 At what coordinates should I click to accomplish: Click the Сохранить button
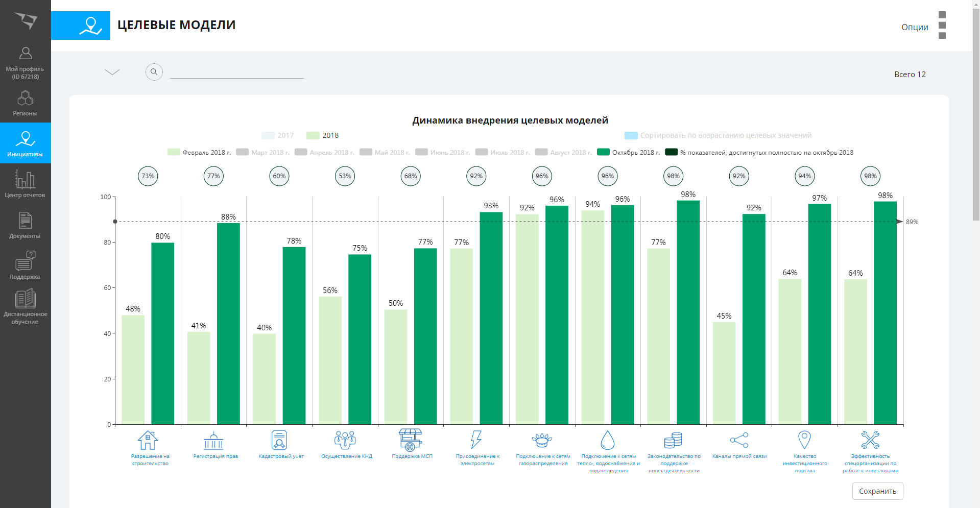[x=877, y=491]
